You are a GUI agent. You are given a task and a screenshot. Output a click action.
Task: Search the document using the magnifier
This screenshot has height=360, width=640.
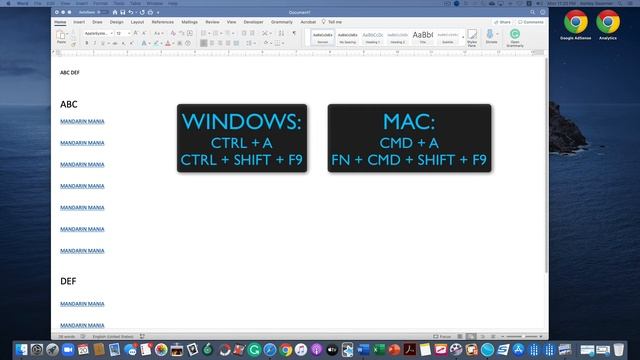pos(532,12)
